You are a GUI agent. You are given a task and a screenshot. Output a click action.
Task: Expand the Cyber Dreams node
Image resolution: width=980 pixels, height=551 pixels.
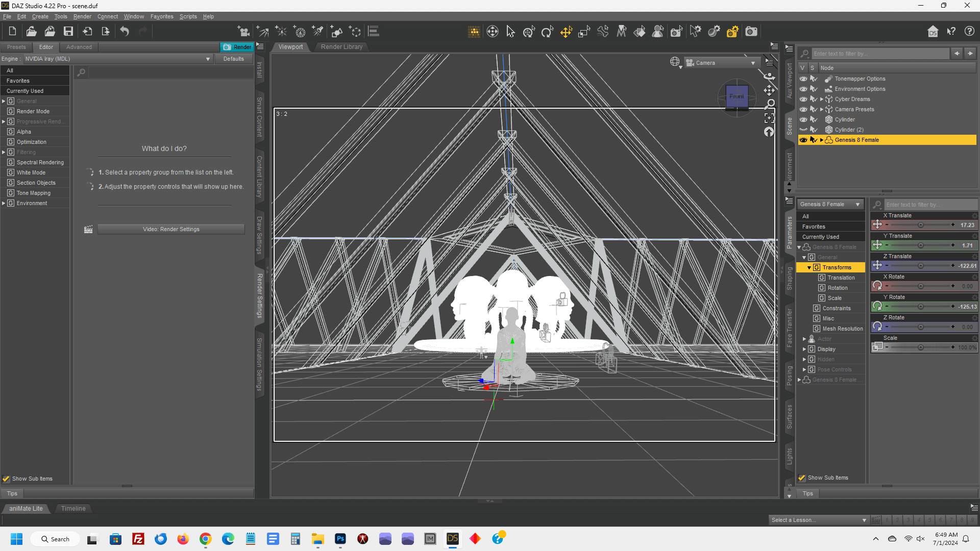[x=821, y=99]
